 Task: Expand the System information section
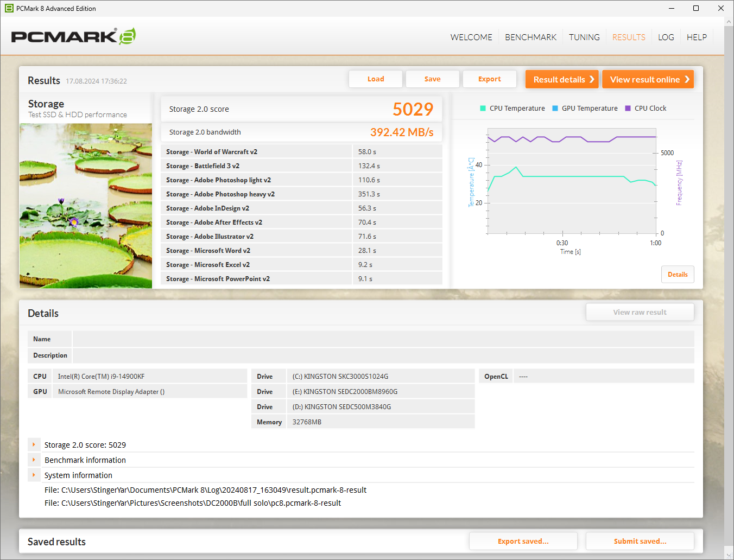pyautogui.click(x=34, y=475)
